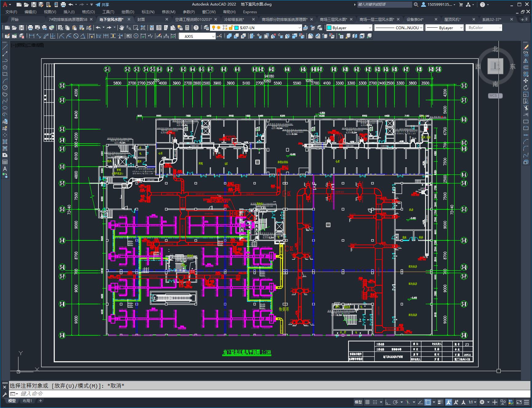Click the 模型 model space button in status bar
532x408 pixels.
[358, 402]
